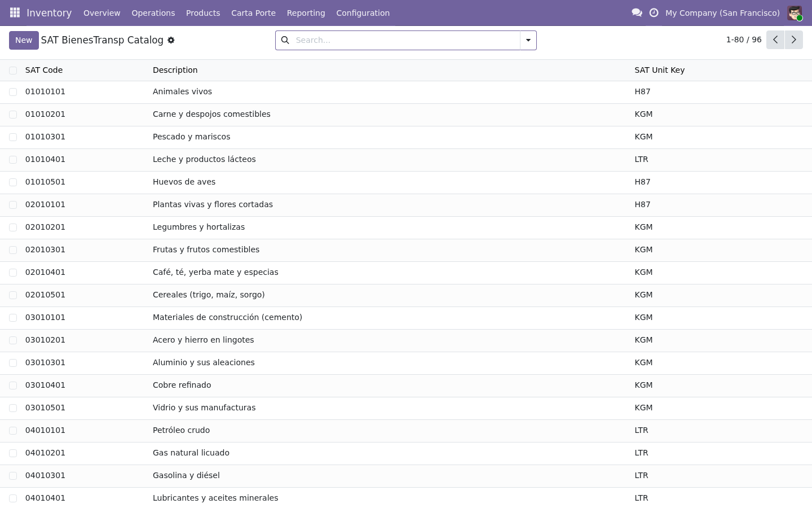
Task: Go to the next page arrow
Action: (794, 40)
